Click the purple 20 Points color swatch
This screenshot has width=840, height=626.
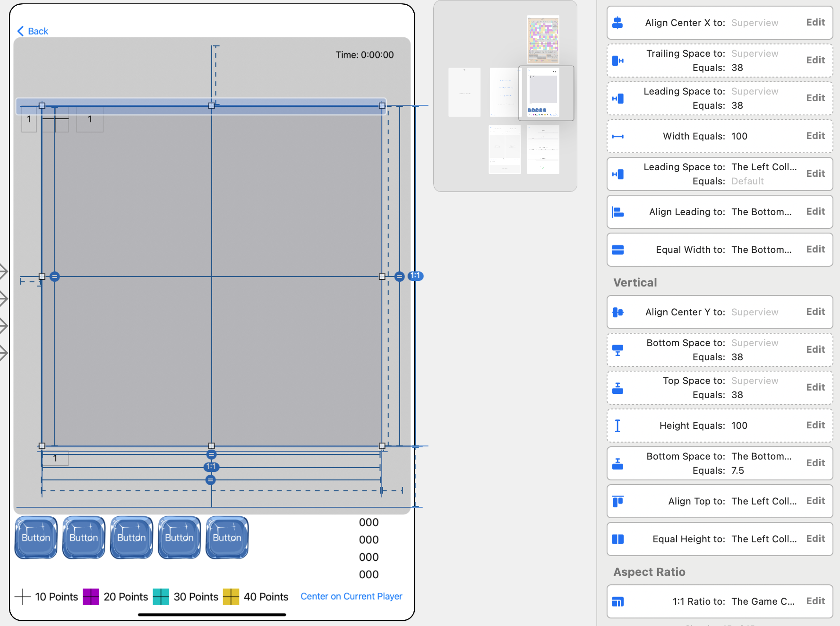pos(91,597)
